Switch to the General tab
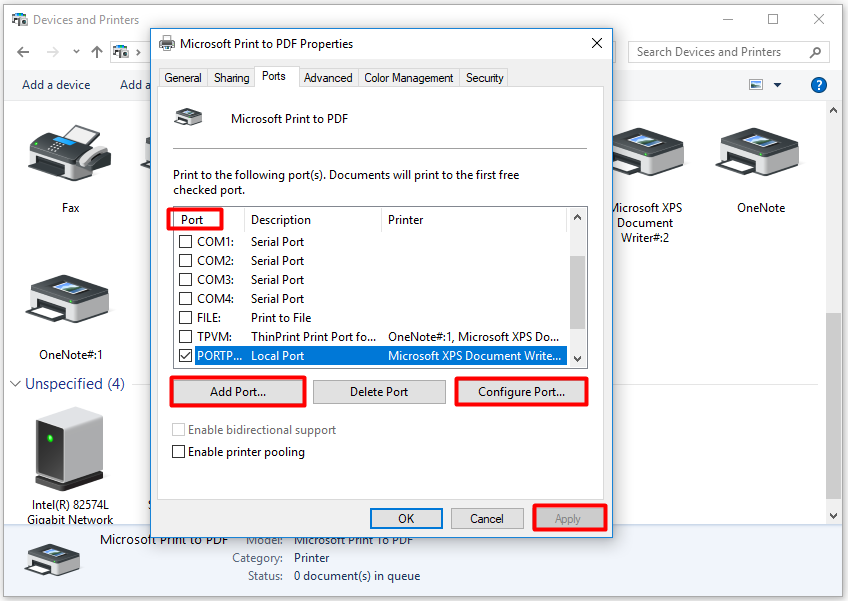 pyautogui.click(x=183, y=78)
